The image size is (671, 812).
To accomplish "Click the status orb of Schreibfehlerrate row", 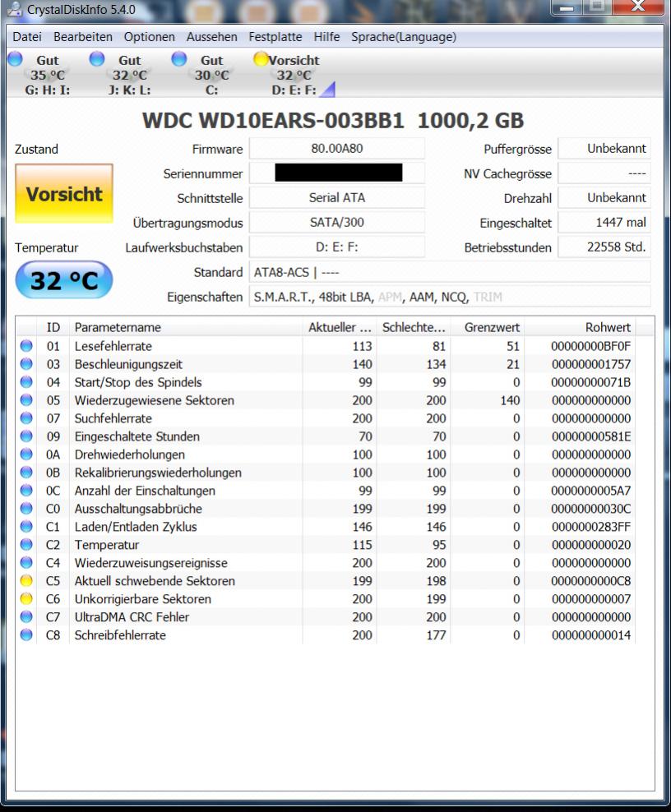I will tap(26, 635).
